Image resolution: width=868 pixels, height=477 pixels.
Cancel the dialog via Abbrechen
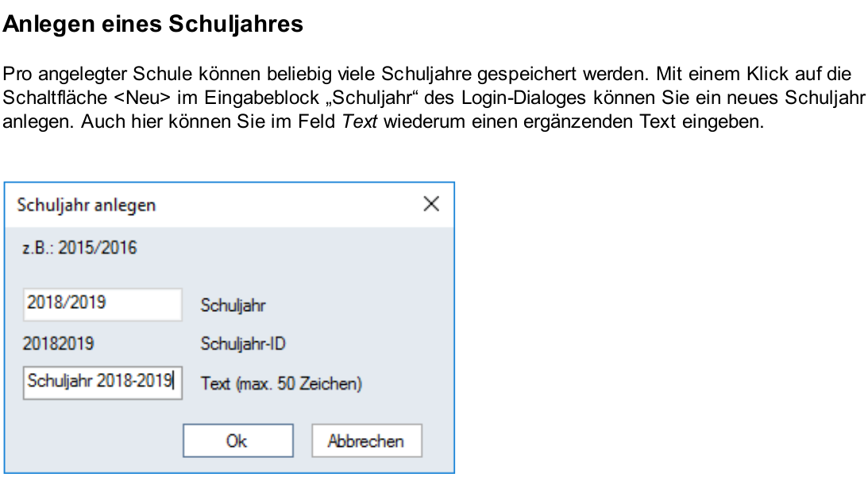(366, 440)
